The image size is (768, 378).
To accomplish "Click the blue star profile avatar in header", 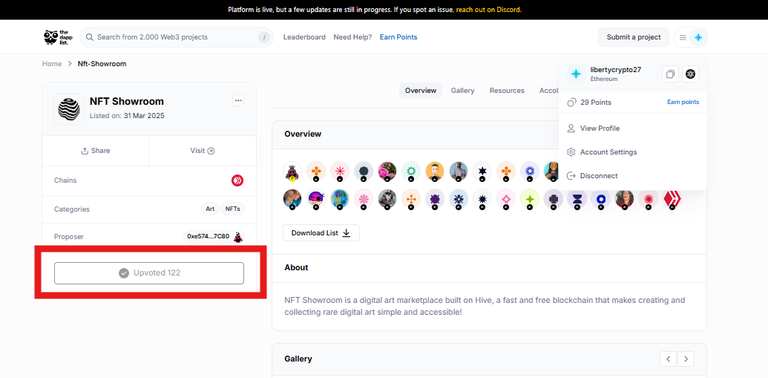I will coord(698,37).
